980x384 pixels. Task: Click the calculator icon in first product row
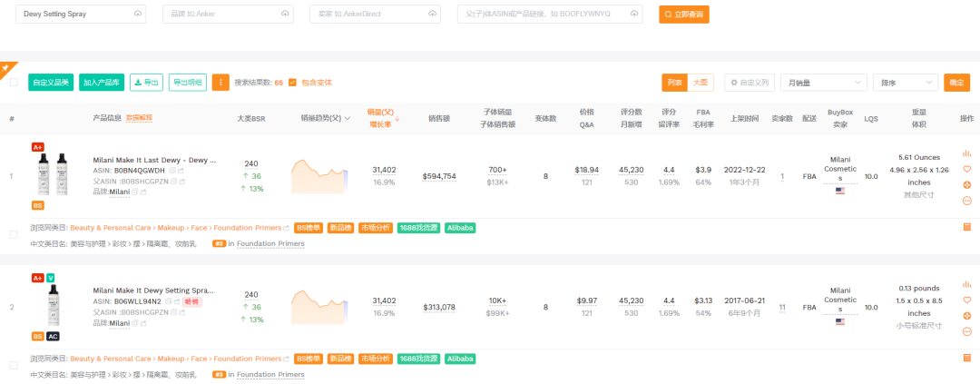(x=966, y=227)
